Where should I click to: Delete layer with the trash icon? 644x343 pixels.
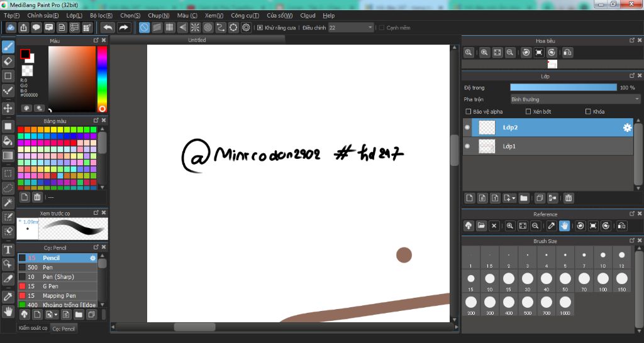tap(569, 198)
